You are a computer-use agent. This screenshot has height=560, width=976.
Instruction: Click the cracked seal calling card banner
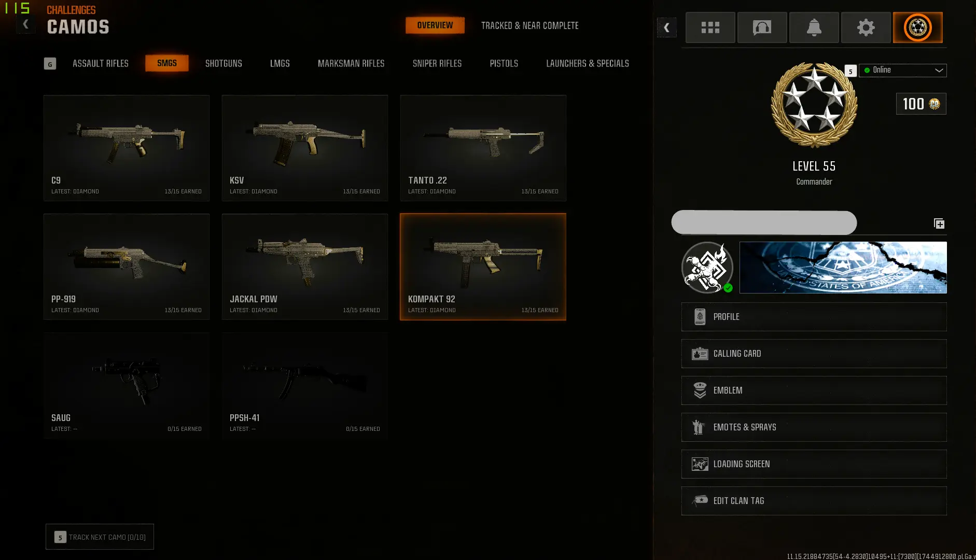tap(843, 268)
